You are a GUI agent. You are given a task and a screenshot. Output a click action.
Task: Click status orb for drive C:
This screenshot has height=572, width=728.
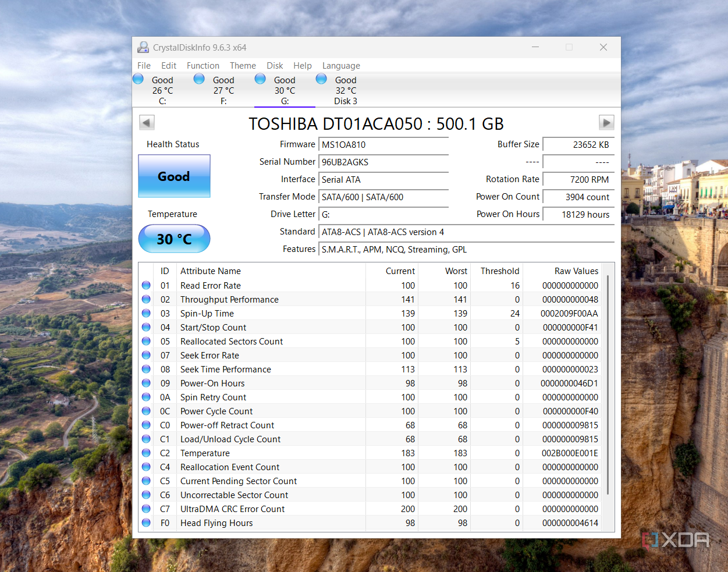(139, 79)
